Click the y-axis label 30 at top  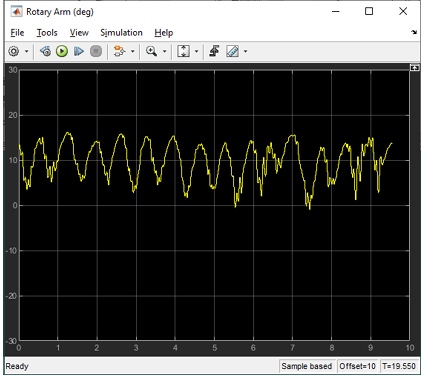tap(13, 70)
